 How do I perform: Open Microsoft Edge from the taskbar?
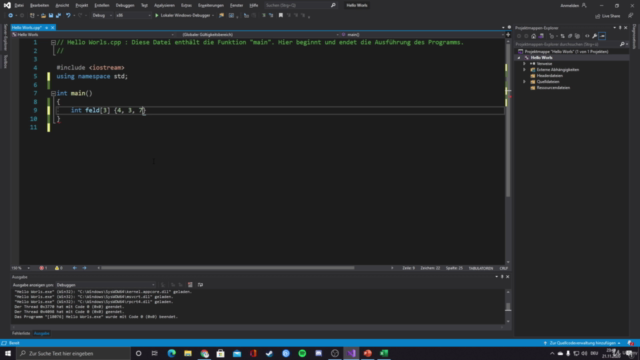(171, 353)
